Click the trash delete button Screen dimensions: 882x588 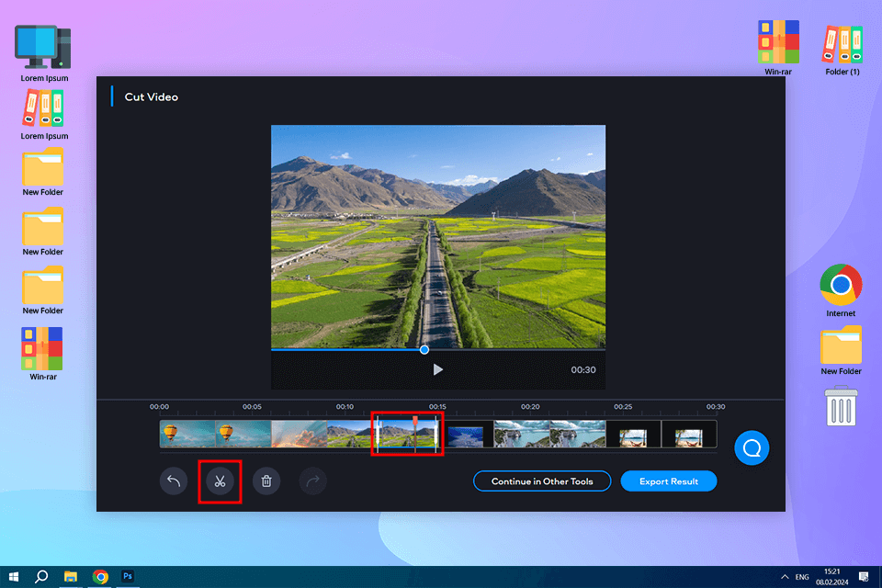point(266,481)
